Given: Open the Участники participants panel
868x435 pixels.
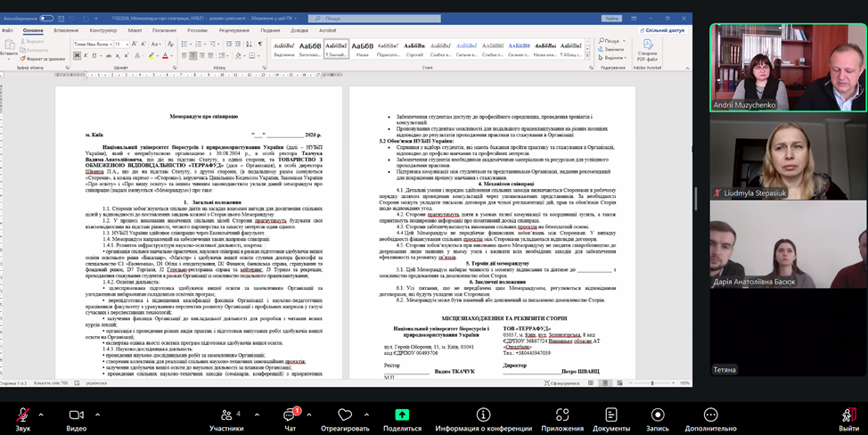Looking at the screenshot, I should pos(225,415).
